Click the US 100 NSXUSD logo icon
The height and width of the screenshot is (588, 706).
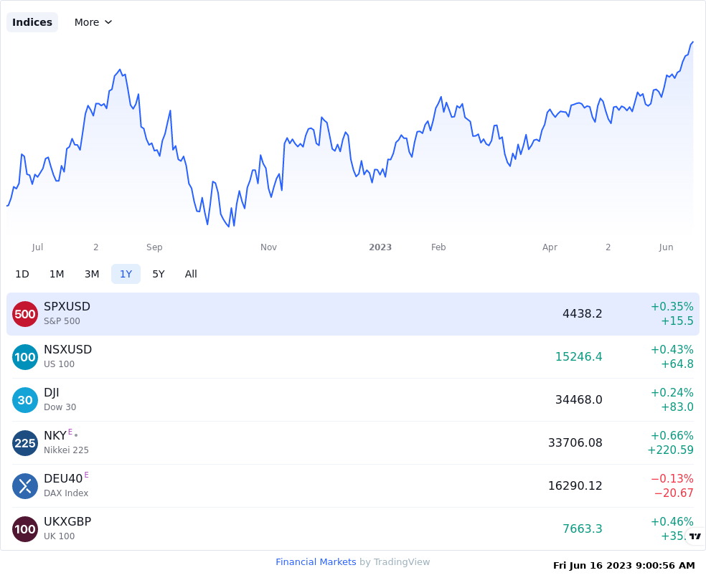click(x=25, y=357)
